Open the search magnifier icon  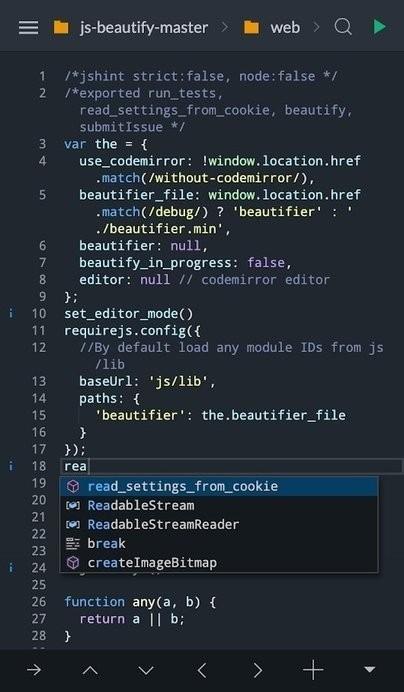point(343,27)
